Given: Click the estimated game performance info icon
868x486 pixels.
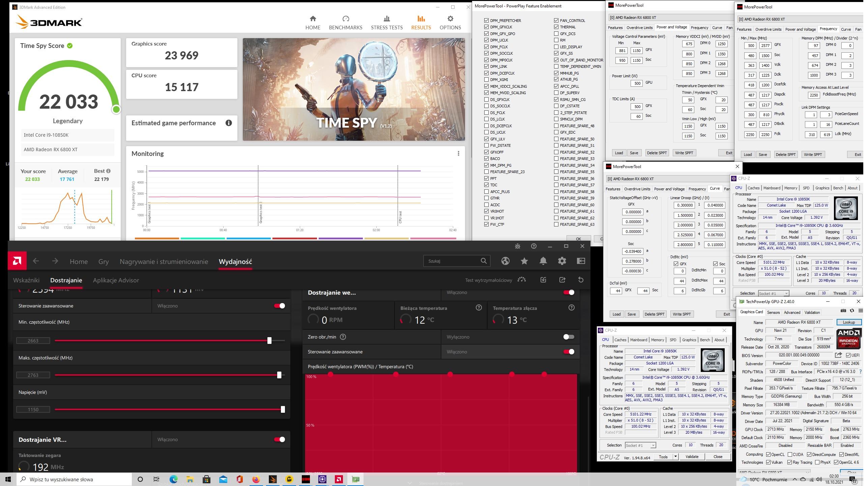Looking at the screenshot, I should pos(228,123).
